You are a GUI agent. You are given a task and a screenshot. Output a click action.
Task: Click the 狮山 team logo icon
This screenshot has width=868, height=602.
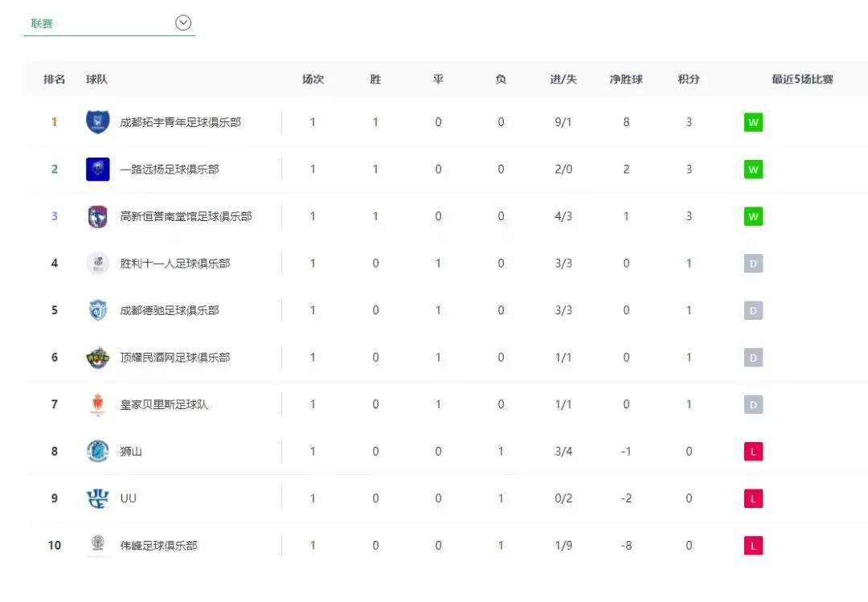98,451
